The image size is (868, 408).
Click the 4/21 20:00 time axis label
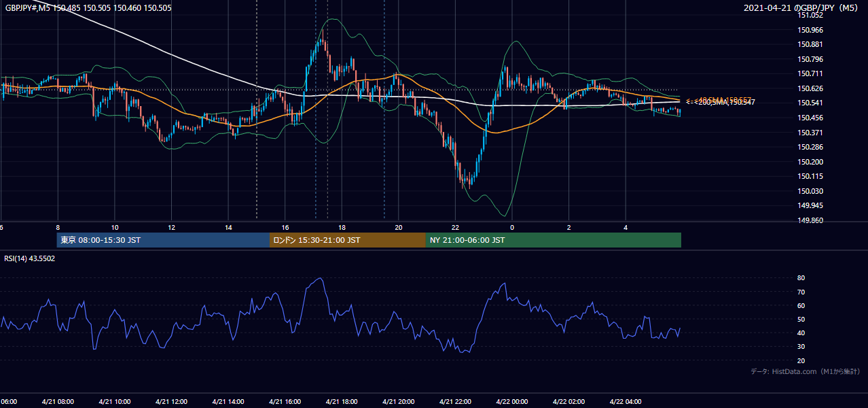pos(399,402)
